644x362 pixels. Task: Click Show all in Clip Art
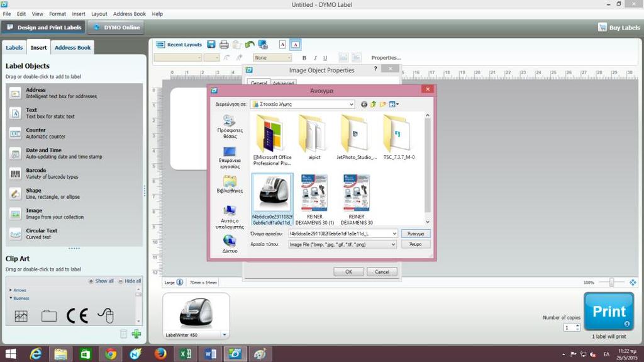(x=101, y=281)
